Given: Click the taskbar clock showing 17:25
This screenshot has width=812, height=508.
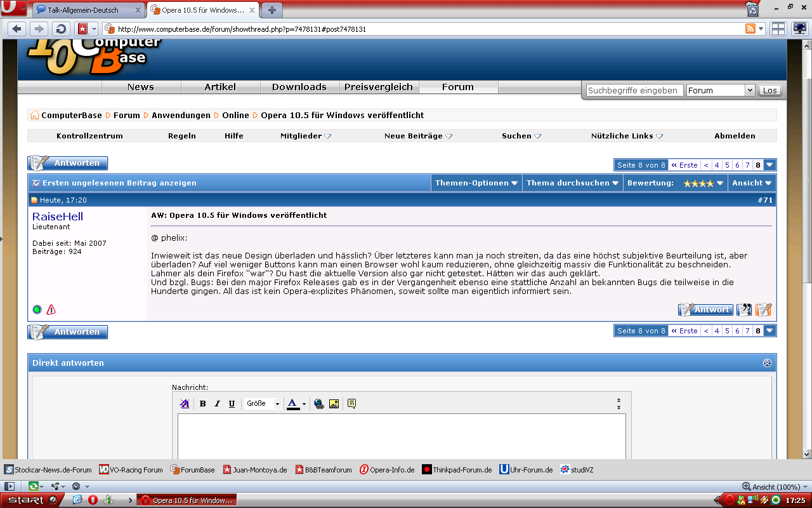Looking at the screenshot, I should point(796,500).
